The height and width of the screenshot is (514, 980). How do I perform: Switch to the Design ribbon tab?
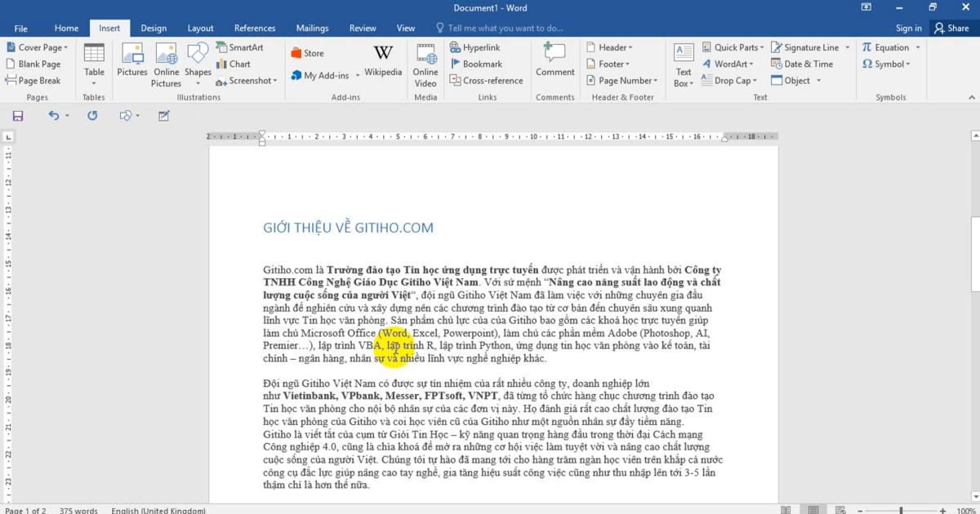pyautogui.click(x=154, y=27)
